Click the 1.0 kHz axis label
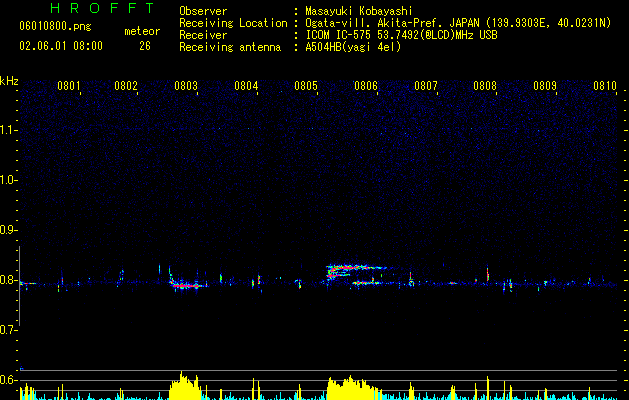The height and width of the screenshot is (400, 629). [x=8, y=180]
